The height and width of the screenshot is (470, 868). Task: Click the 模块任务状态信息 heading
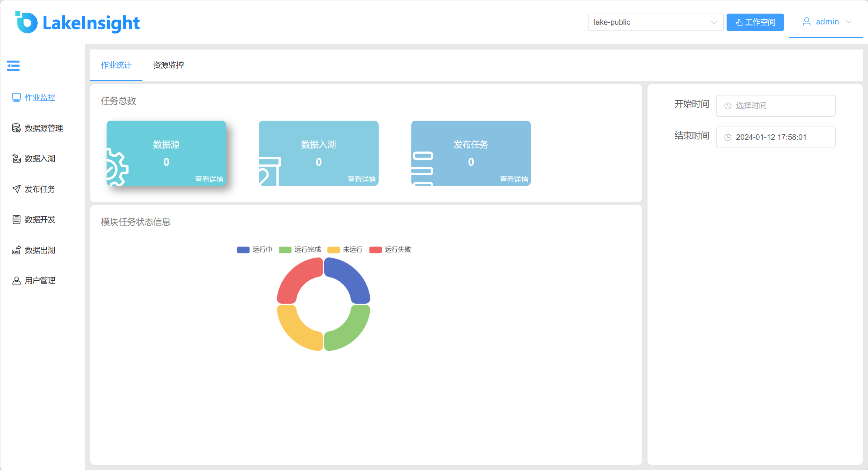coord(136,222)
